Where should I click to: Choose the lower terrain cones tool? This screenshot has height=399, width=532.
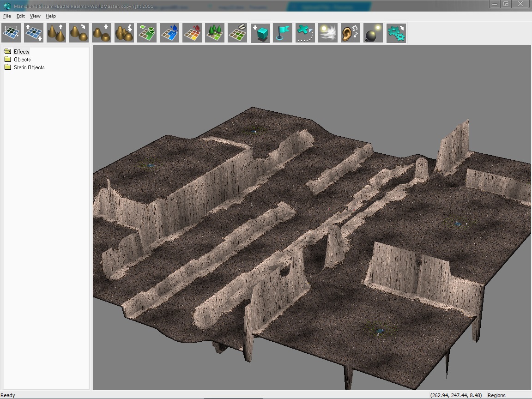(102, 33)
